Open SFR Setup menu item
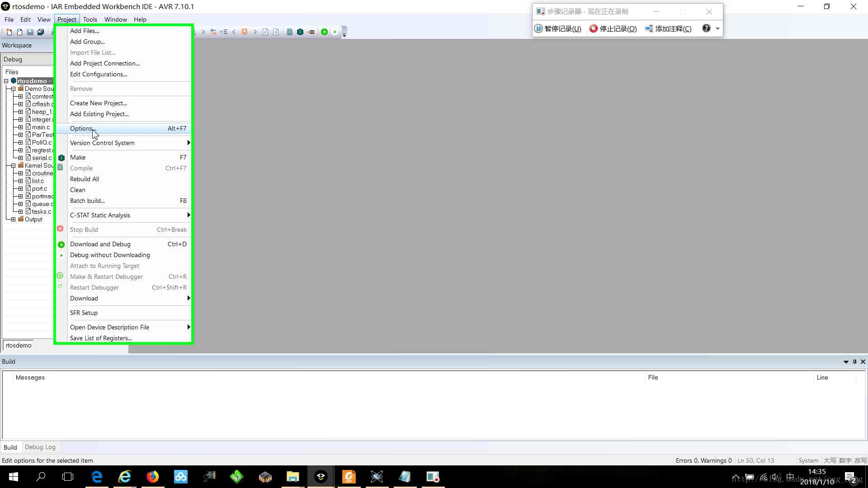The height and width of the screenshot is (488, 868). click(x=123, y=313)
